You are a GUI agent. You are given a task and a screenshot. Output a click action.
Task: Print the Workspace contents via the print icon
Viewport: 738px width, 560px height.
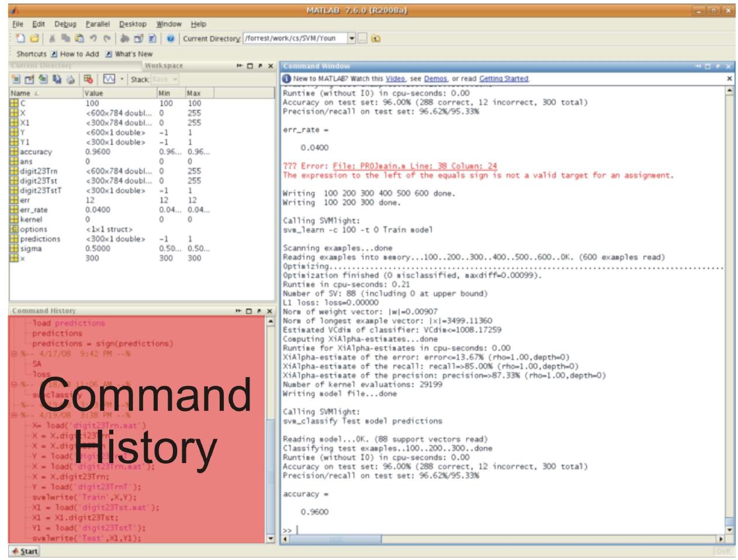tap(71, 79)
